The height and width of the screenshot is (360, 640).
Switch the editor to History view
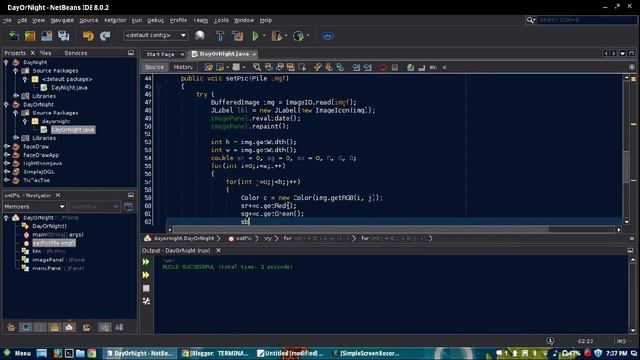pyautogui.click(x=183, y=67)
